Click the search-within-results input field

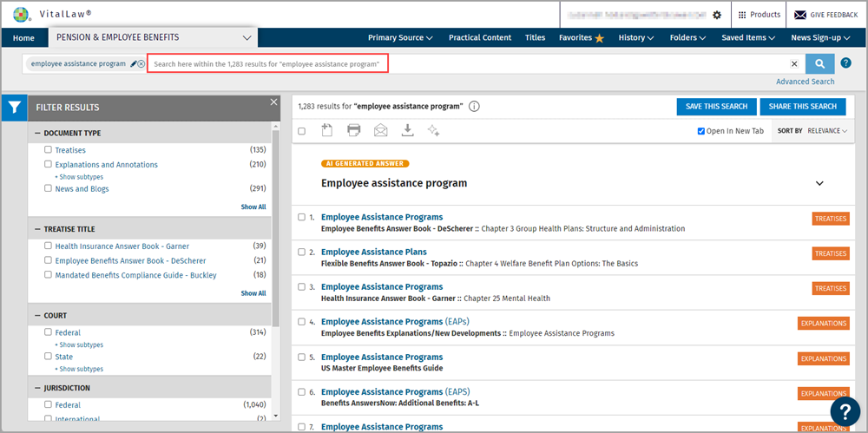tap(268, 63)
